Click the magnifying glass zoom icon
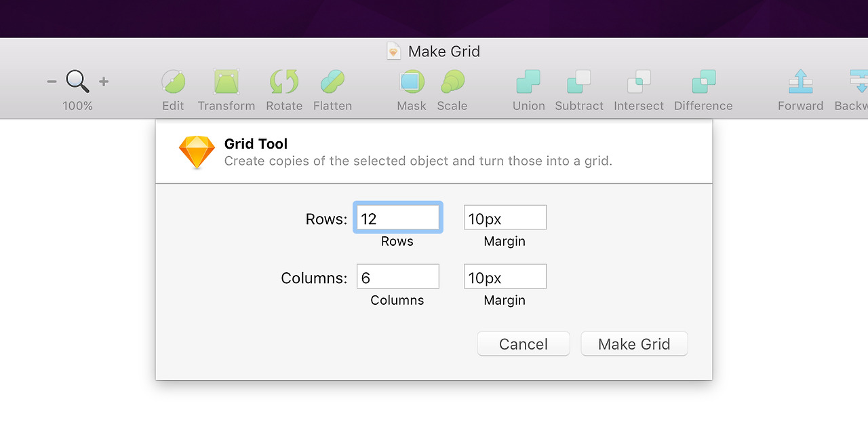868x425 pixels. 77,81
